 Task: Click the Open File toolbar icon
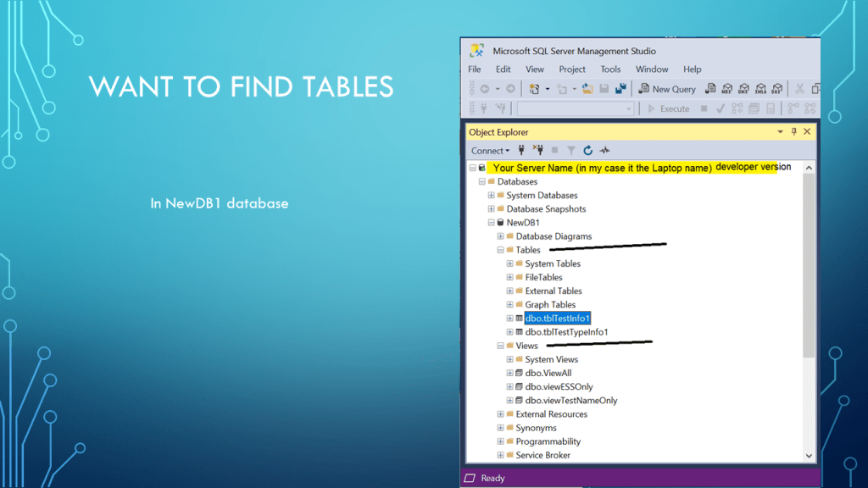pos(587,89)
